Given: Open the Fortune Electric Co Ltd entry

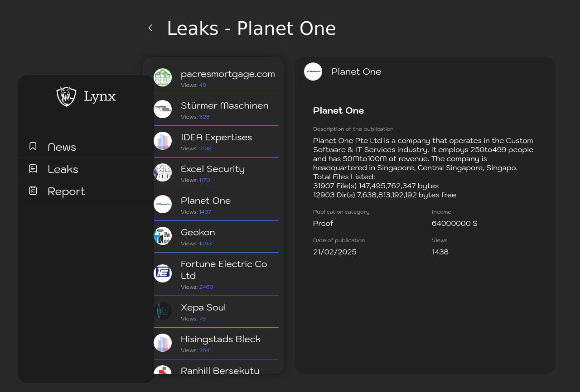Looking at the screenshot, I should [216, 274].
